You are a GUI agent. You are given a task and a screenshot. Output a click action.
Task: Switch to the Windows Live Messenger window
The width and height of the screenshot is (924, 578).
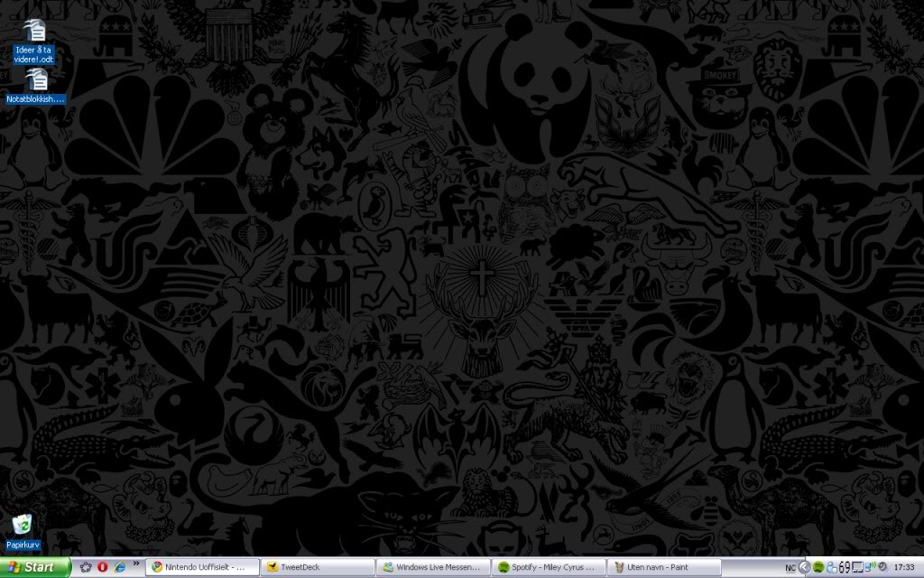pyautogui.click(x=433, y=567)
